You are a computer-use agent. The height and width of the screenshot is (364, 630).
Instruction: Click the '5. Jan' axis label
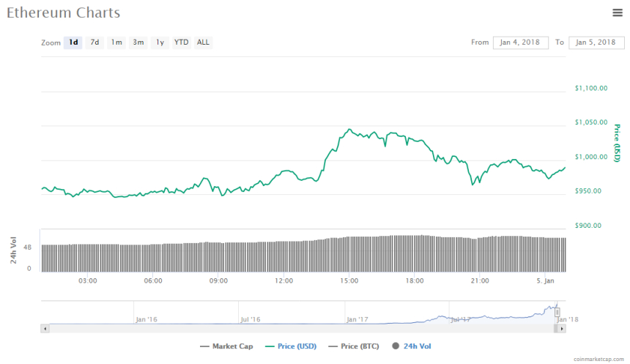tap(545, 281)
